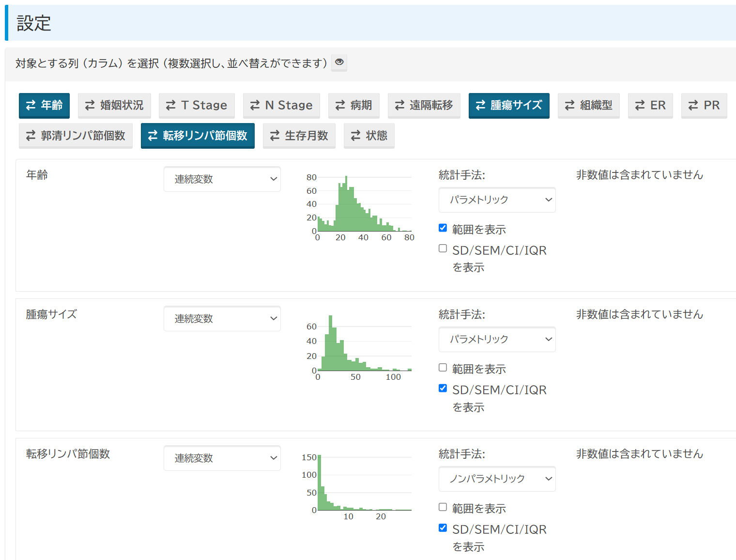736x560 pixels.
Task: Disable SD/SEM/CI/IQR for 転移リンパ節個数
Action: point(443,528)
